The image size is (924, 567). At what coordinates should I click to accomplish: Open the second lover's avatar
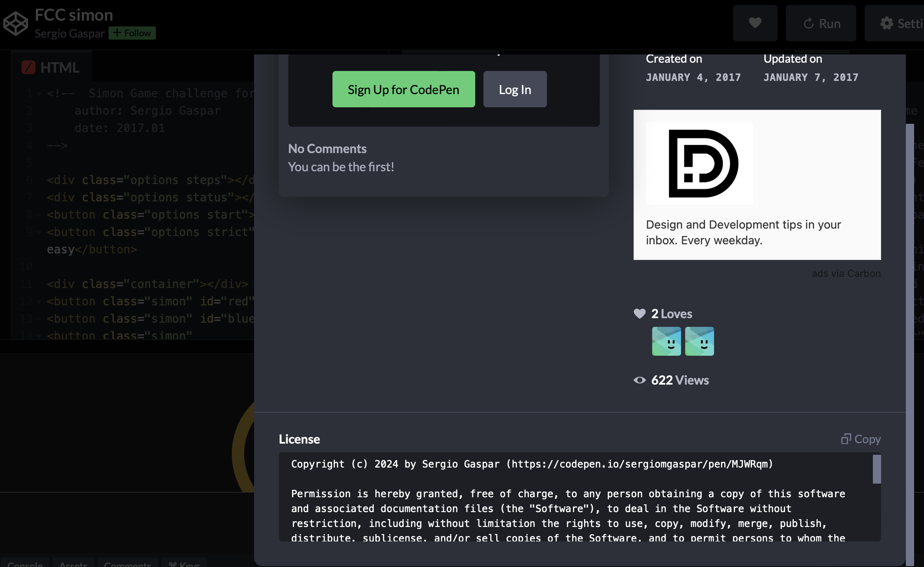point(699,341)
